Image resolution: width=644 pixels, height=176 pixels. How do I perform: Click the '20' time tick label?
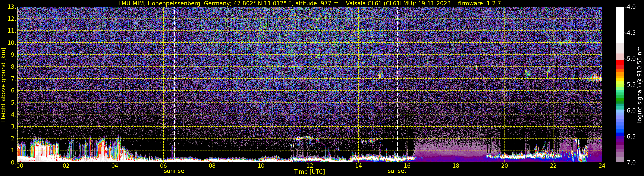[x=505, y=166]
